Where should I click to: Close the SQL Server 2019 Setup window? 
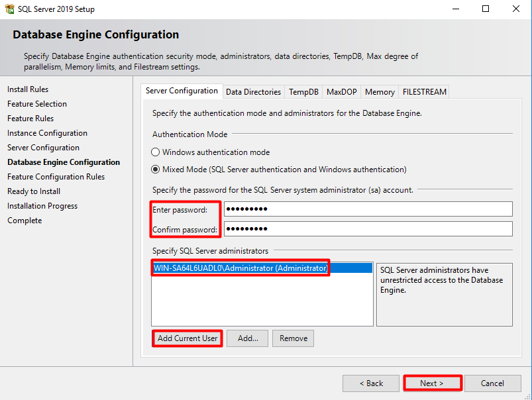pyautogui.click(x=515, y=9)
